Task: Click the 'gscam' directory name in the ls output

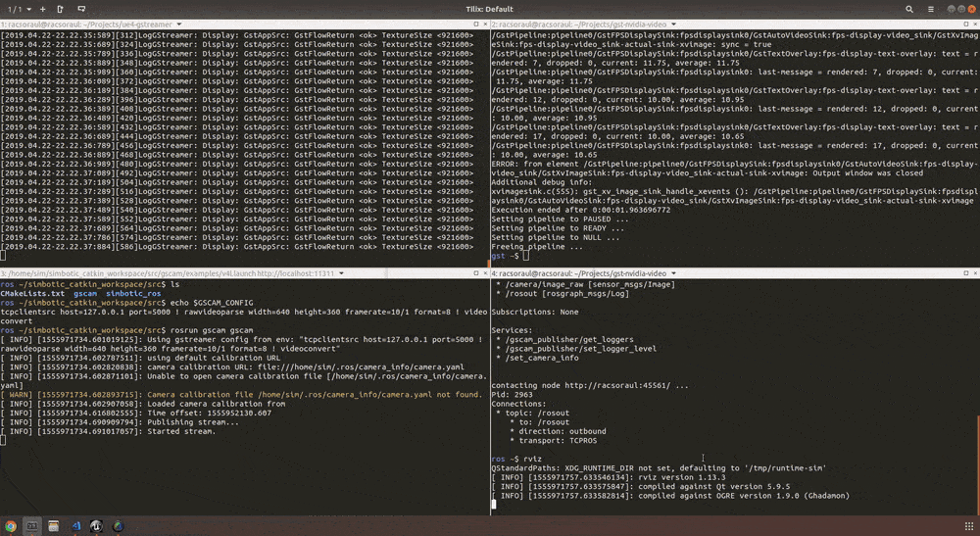Action: pos(85,293)
